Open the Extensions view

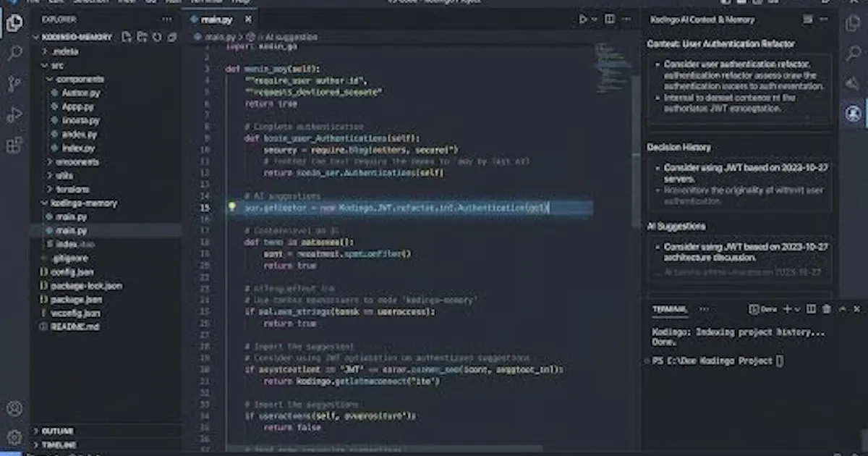(14, 145)
